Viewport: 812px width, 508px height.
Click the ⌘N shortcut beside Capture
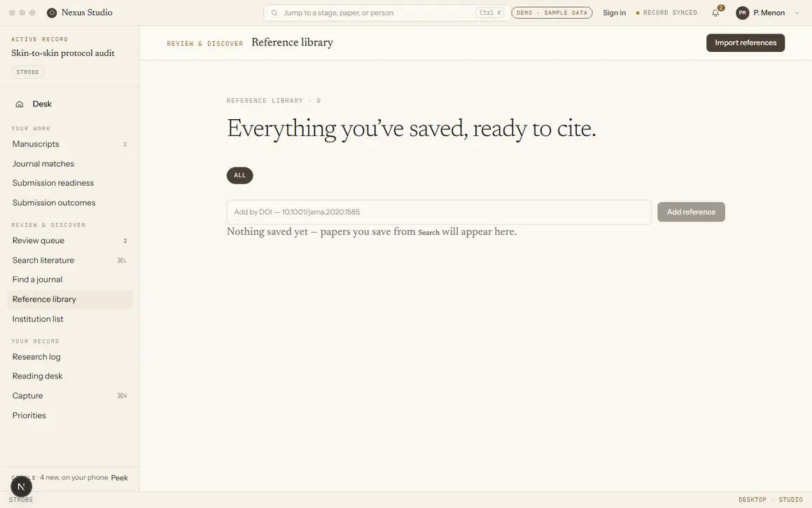tap(122, 396)
